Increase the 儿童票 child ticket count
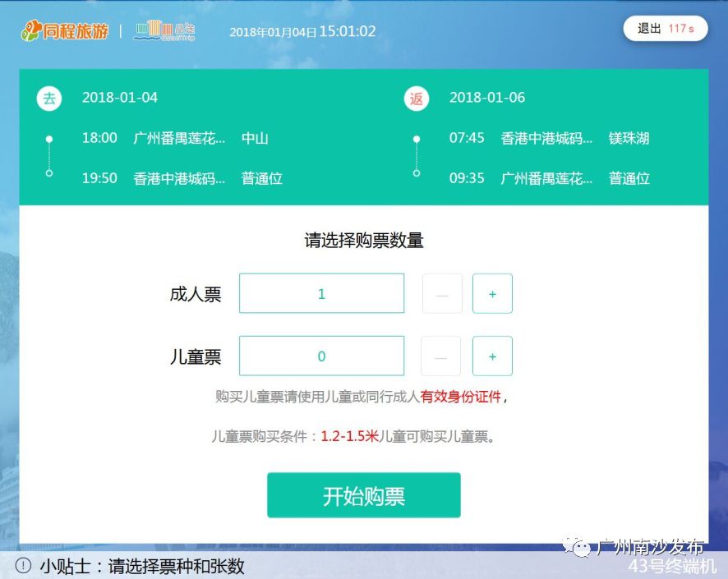The width and height of the screenshot is (728, 579). (492, 356)
